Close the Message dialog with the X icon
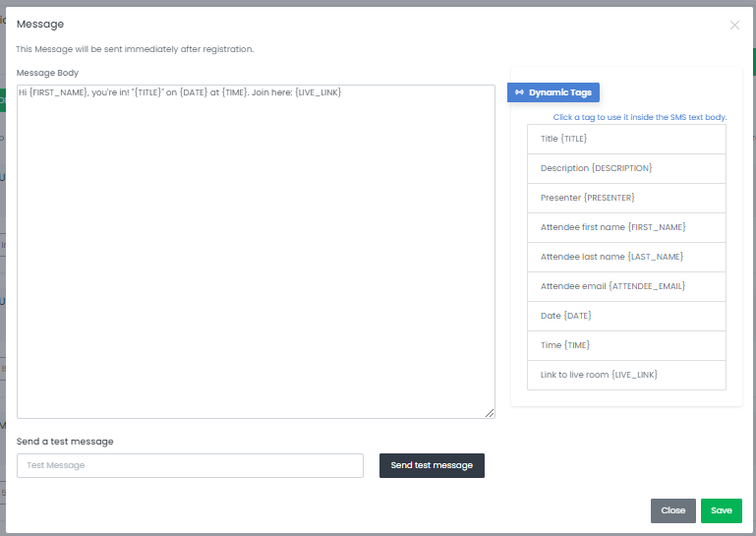Screen dimensions: 756x536 734,26
